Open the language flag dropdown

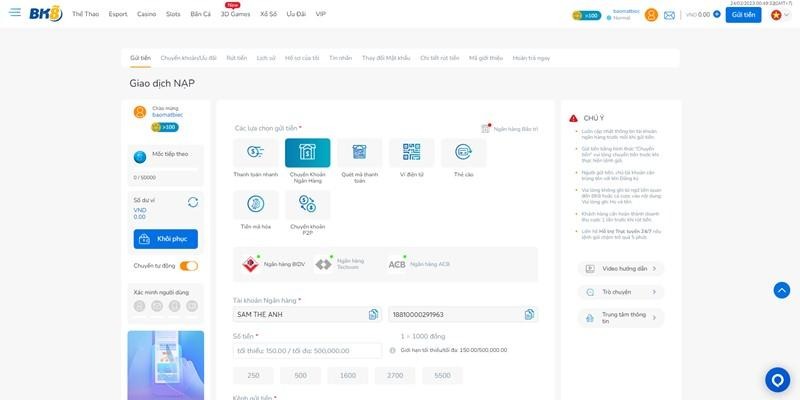point(778,15)
